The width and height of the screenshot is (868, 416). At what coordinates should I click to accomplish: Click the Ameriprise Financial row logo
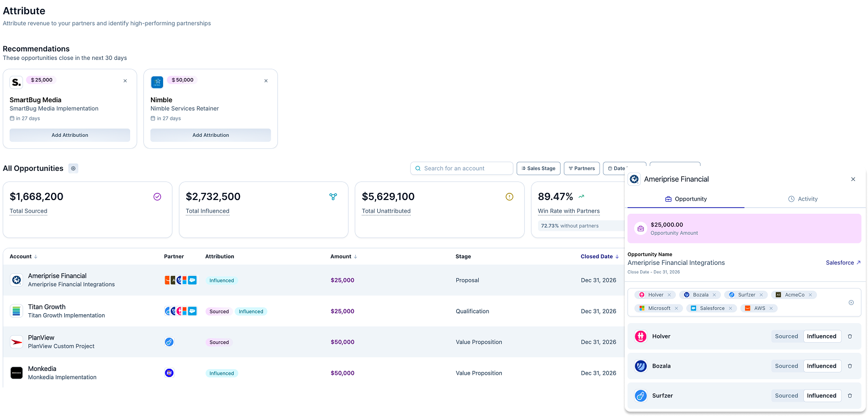pos(16,280)
